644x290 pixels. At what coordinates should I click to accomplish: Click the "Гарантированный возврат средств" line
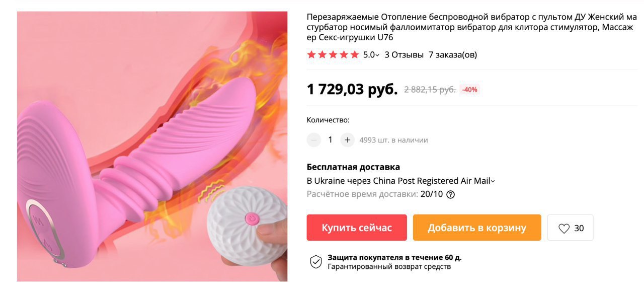[x=389, y=267]
